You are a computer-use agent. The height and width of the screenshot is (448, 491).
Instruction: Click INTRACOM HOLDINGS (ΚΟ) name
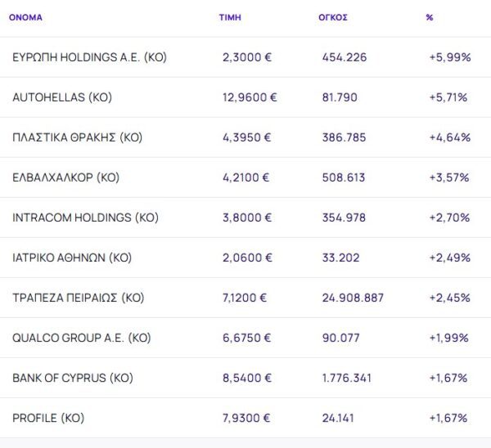[84, 217]
